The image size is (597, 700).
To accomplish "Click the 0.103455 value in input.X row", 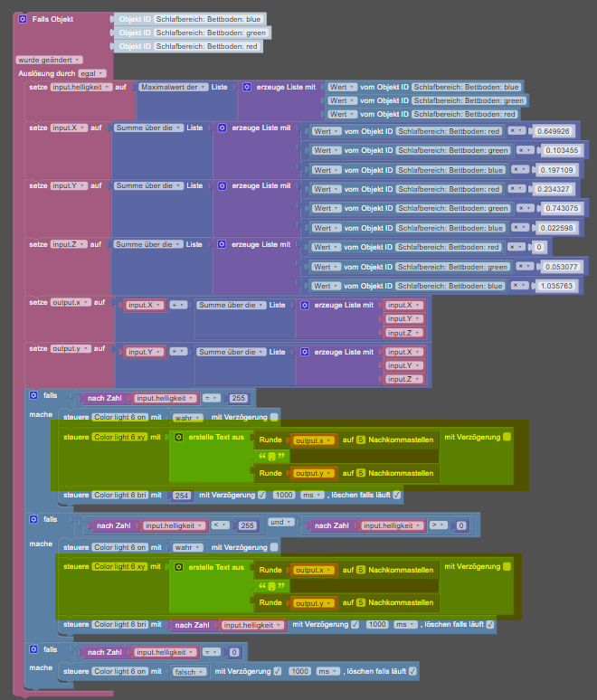I will tap(562, 150).
